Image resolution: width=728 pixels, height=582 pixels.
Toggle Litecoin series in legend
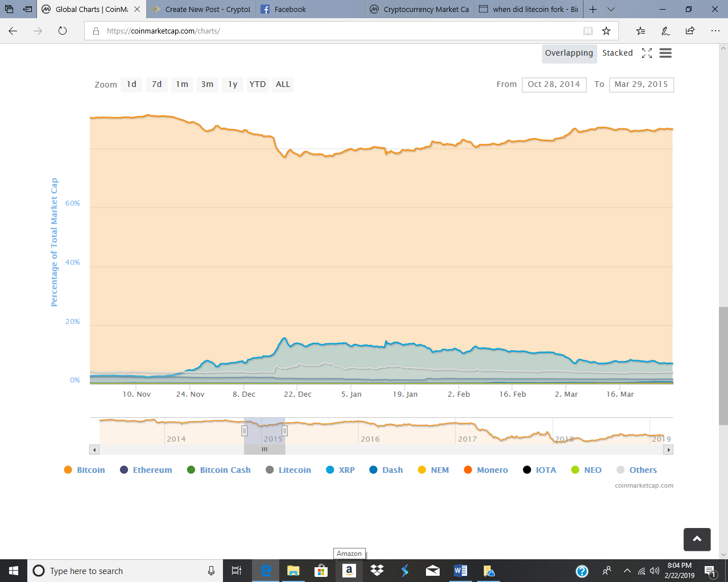pos(288,470)
